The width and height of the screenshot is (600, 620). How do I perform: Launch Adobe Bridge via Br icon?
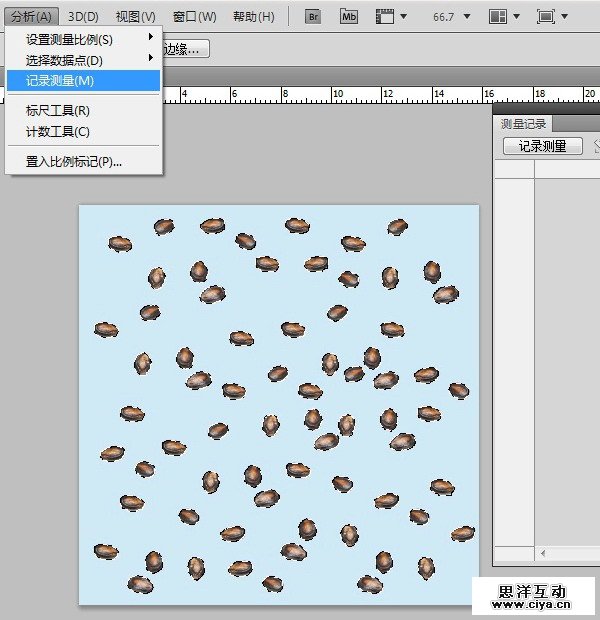click(313, 17)
